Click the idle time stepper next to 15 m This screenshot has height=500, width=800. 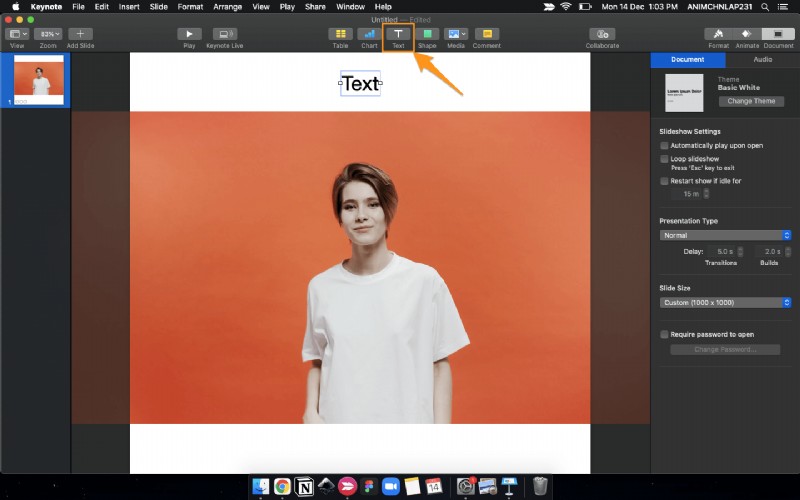706,194
